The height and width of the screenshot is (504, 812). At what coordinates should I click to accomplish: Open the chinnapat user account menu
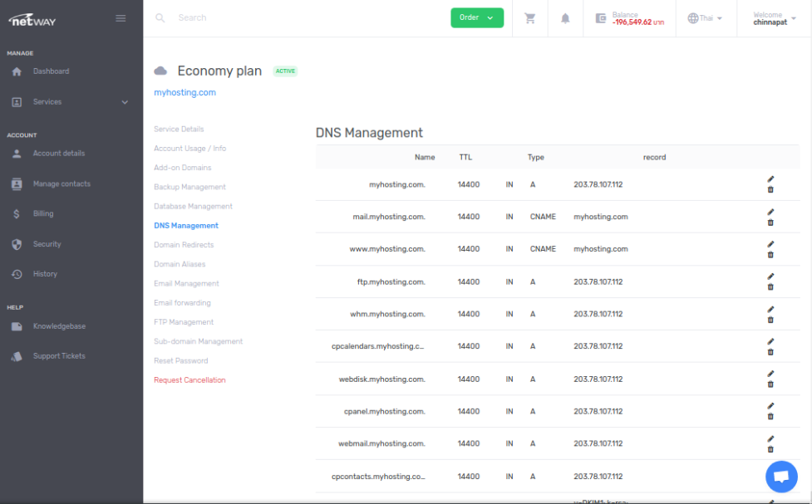774,18
